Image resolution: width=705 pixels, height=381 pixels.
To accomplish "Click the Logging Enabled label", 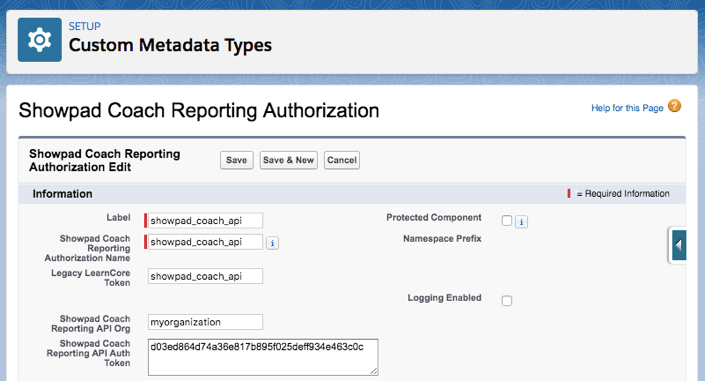I will pyautogui.click(x=444, y=298).
